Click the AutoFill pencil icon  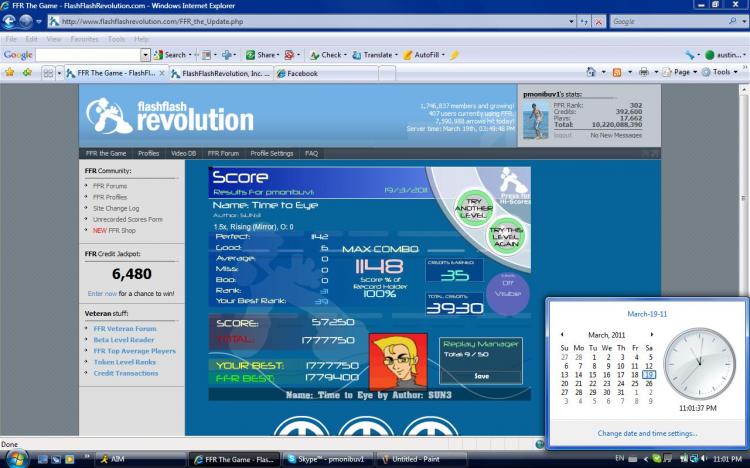click(x=408, y=55)
